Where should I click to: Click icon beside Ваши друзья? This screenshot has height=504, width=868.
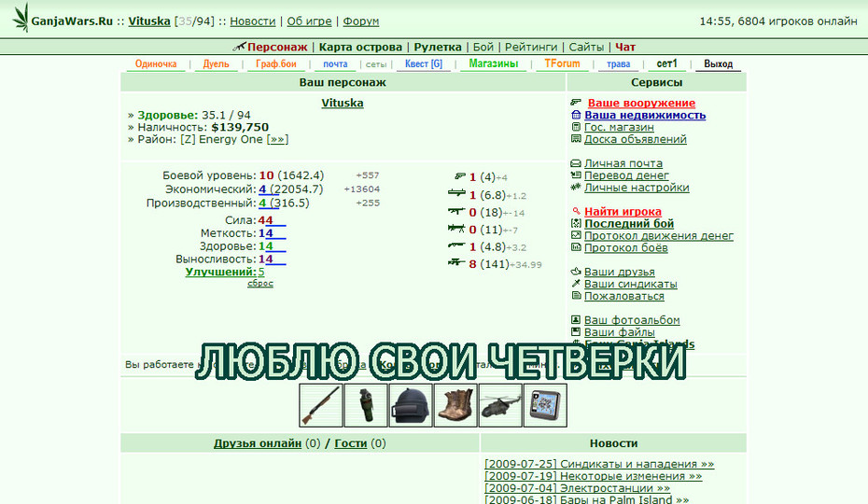coord(576,272)
